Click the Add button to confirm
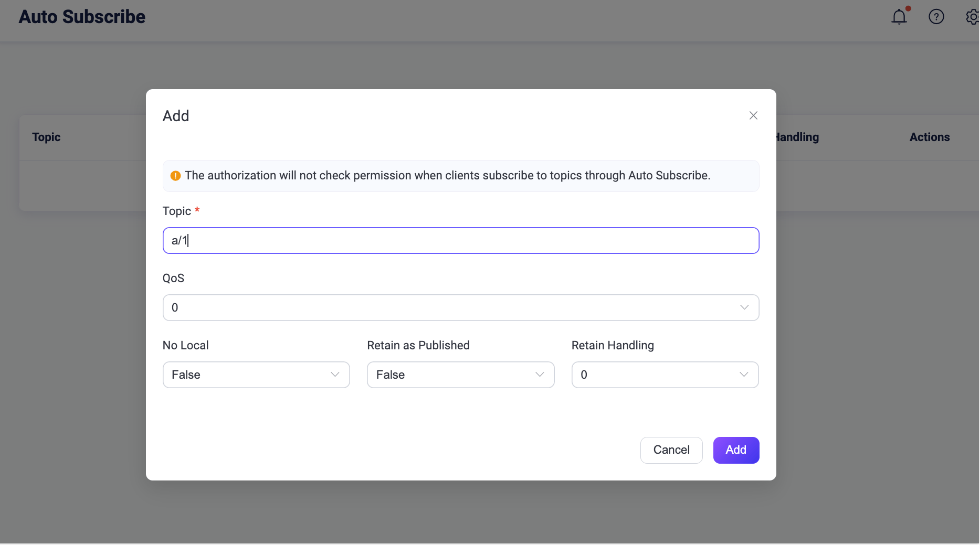 click(735, 450)
